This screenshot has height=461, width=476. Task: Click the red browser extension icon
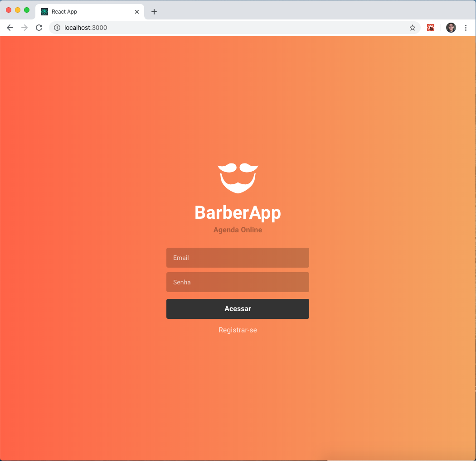(x=430, y=28)
